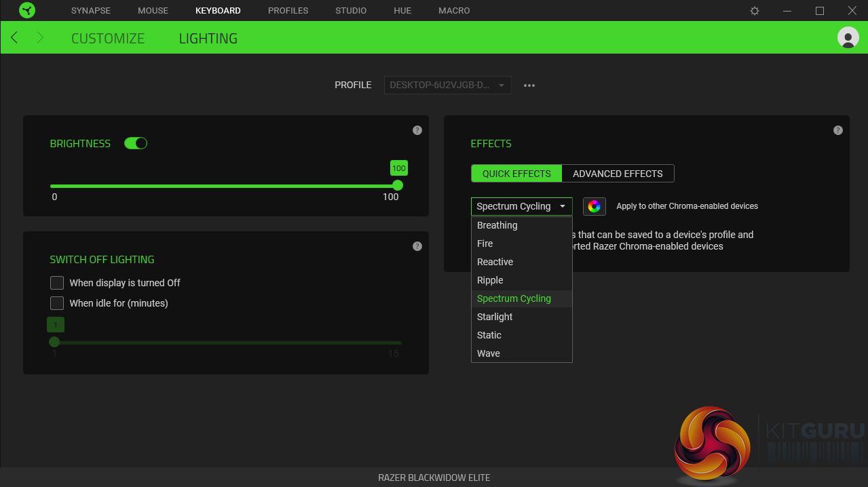Select Starlight from the effects list
Screen dimensions: 868x487
tap(495, 317)
